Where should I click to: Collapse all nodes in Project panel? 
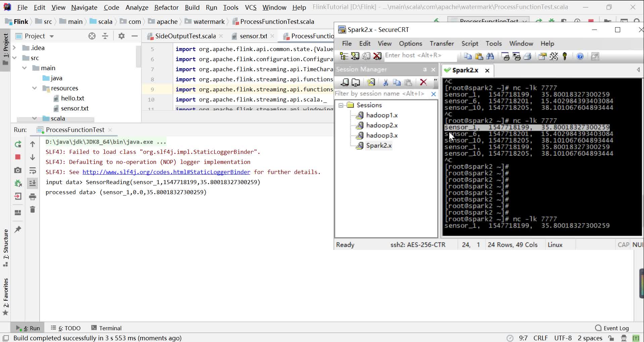pyautogui.click(x=105, y=36)
